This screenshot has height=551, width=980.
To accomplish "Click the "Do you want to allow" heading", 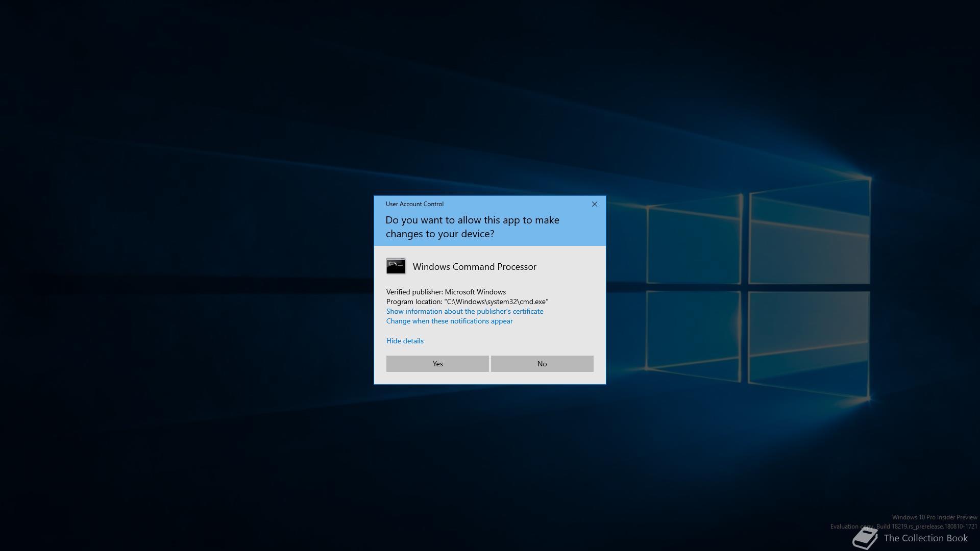I will 472,227.
